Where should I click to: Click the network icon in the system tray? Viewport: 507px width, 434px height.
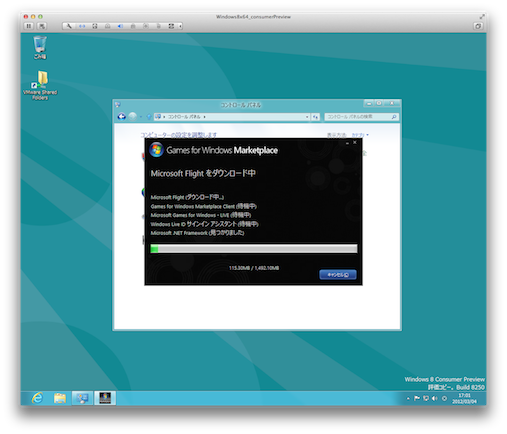pos(426,398)
